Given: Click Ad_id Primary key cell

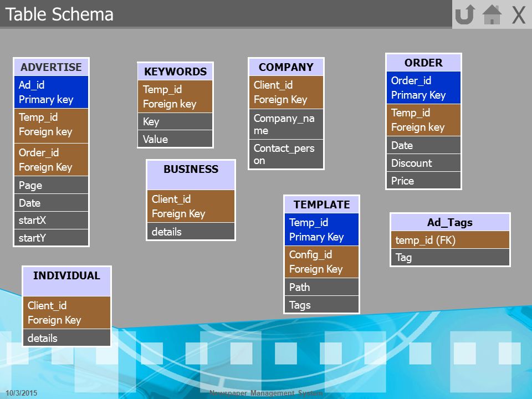Looking at the screenshot, I should 51,92.
